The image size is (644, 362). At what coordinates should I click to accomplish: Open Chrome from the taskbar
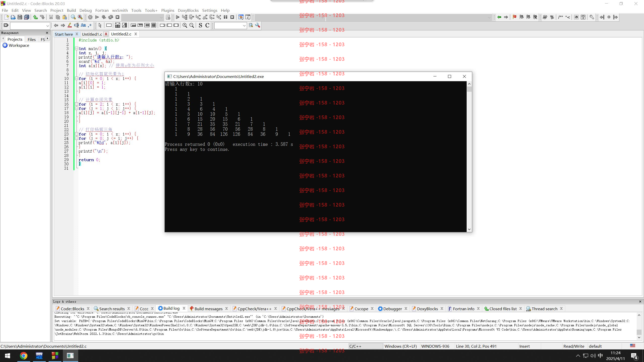click(24, 356)
